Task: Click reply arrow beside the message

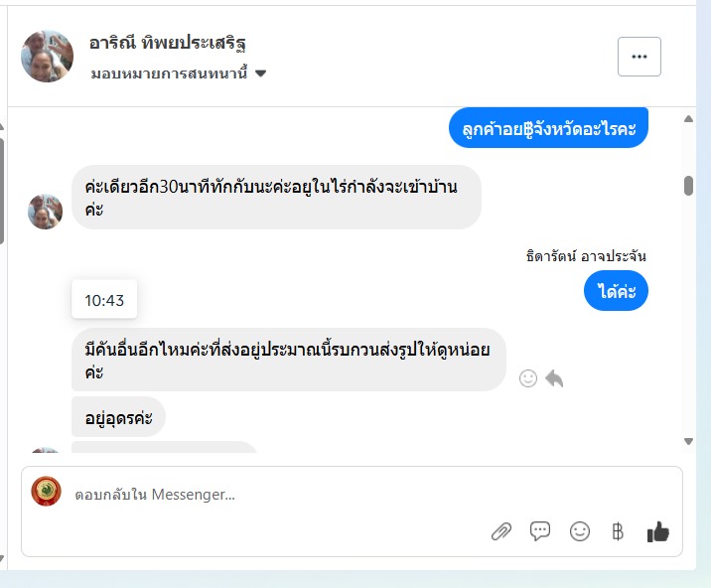Action: click(554, 378)
